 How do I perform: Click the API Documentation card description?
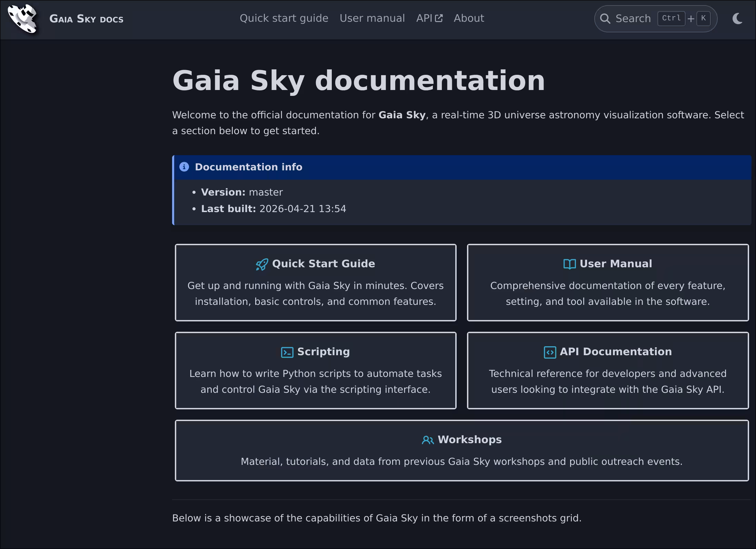(x=608, y=381)
